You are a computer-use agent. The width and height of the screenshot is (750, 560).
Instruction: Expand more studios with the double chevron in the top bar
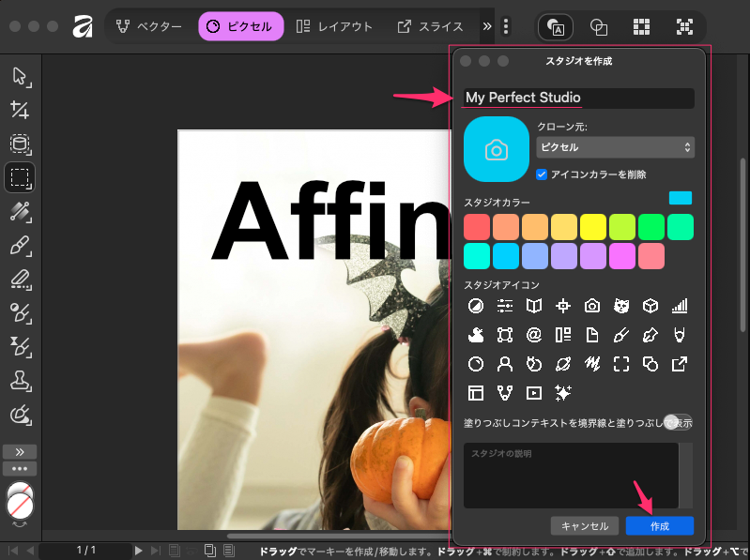point(487,27)
